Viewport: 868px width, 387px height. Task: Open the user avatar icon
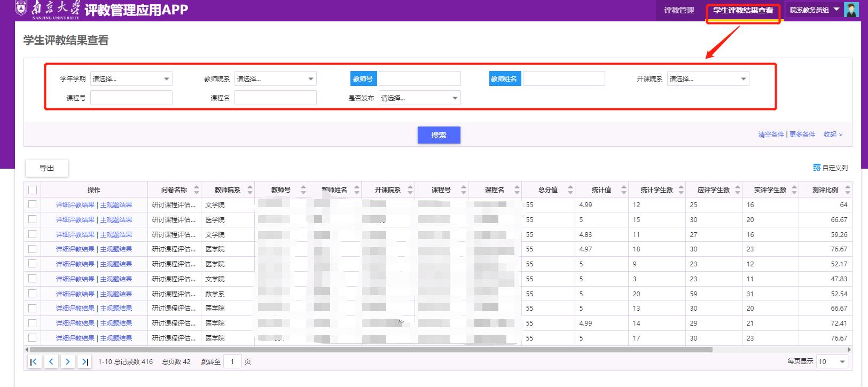(x=851, y=10)
